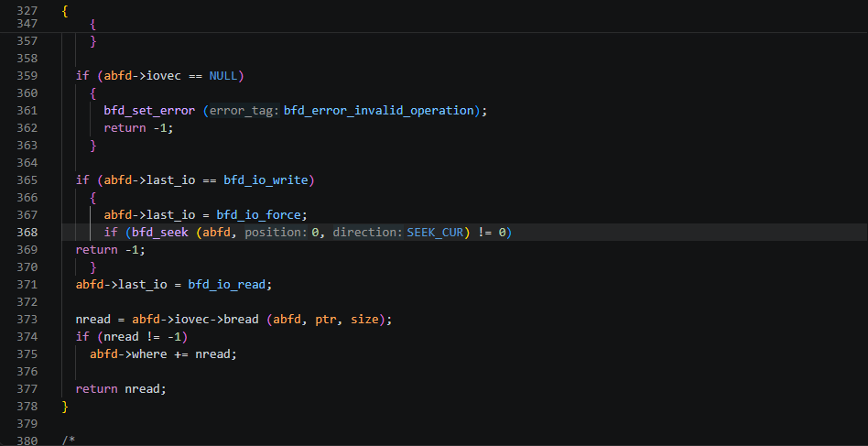Click the bread method call on line 373
Screen dimensions: 868x446
(241, 320)
